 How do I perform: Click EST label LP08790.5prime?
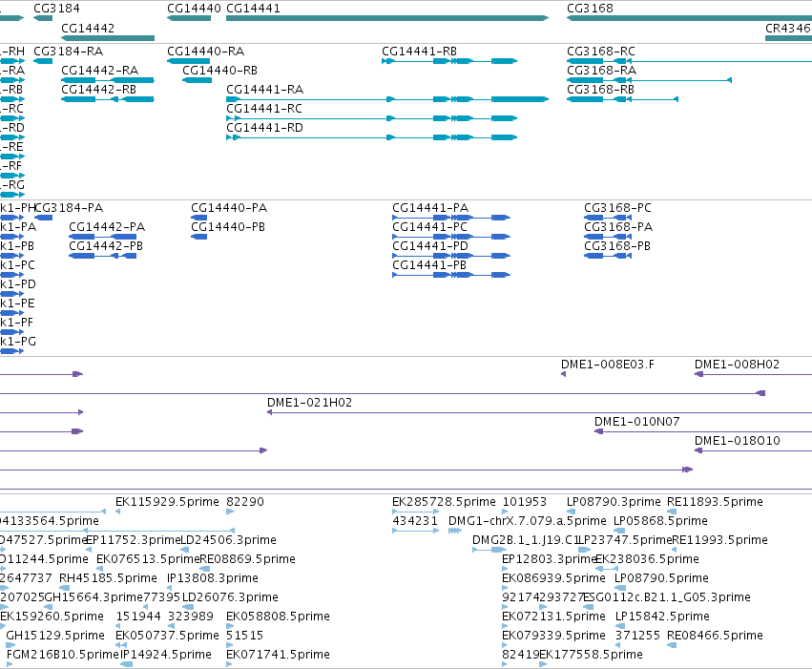pos(662,578)
